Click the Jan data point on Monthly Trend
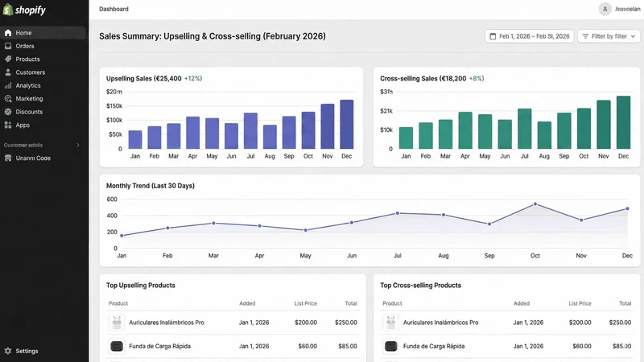Screen dimensions: 644x362 (x=122, y=236)
